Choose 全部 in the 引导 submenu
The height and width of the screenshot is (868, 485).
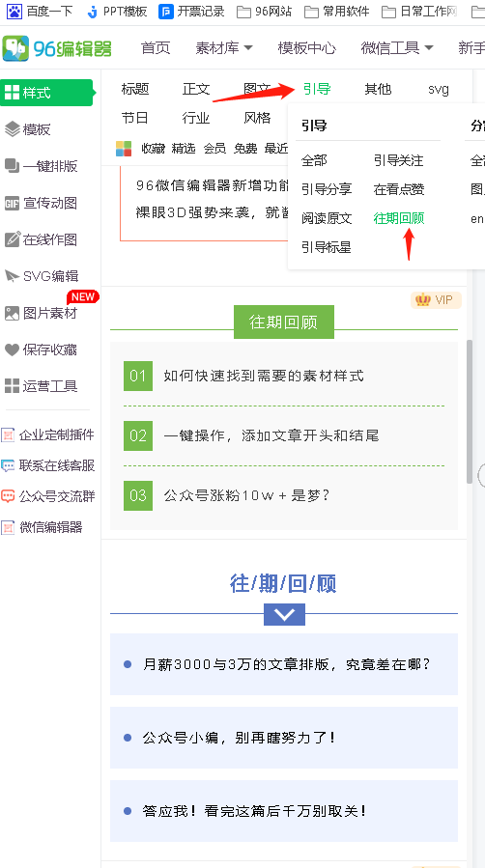(314, 160)
